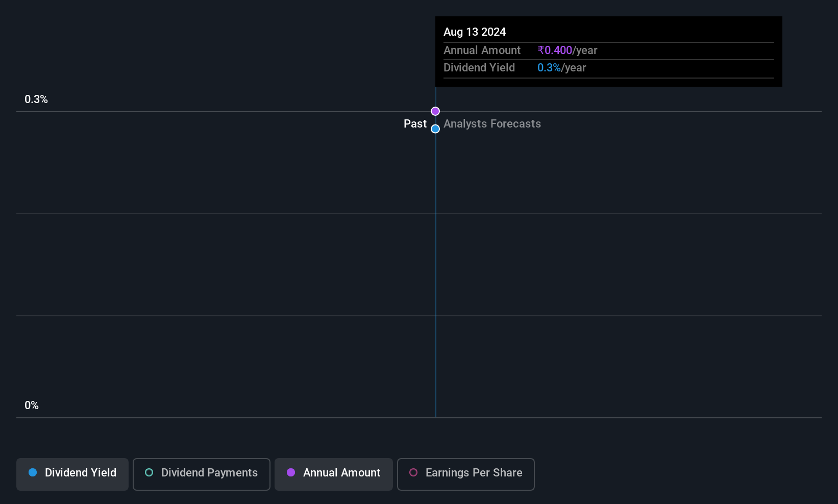Click the blue dot in Dividend Yield legend

[33, 473]
